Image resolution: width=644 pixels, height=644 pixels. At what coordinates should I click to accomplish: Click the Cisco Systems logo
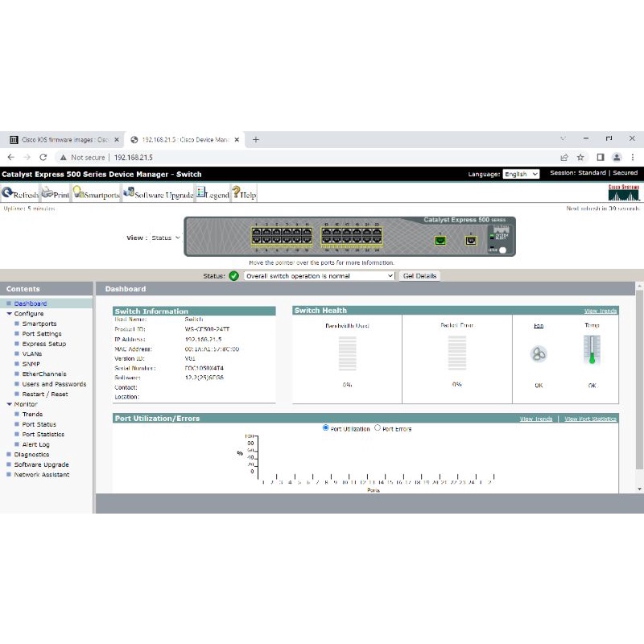tap(624, 192)
